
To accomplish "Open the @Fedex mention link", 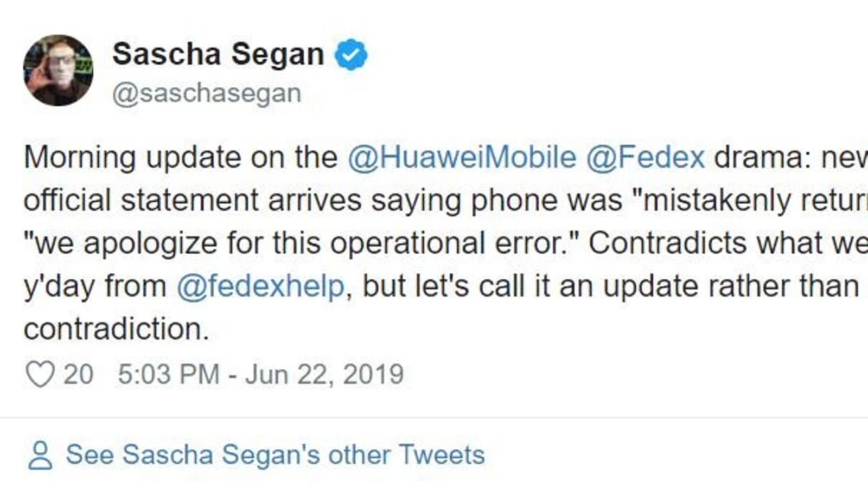I will (x=645, y=157).
